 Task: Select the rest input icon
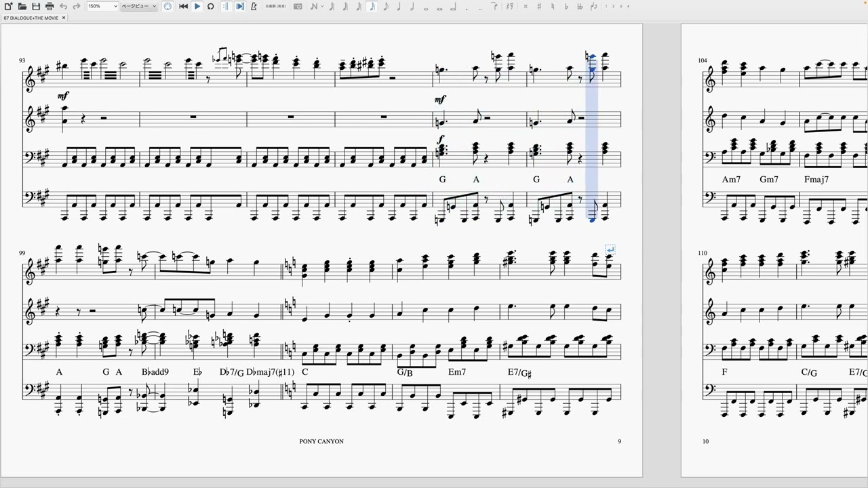pyautogui.click(x=510, y=6)
